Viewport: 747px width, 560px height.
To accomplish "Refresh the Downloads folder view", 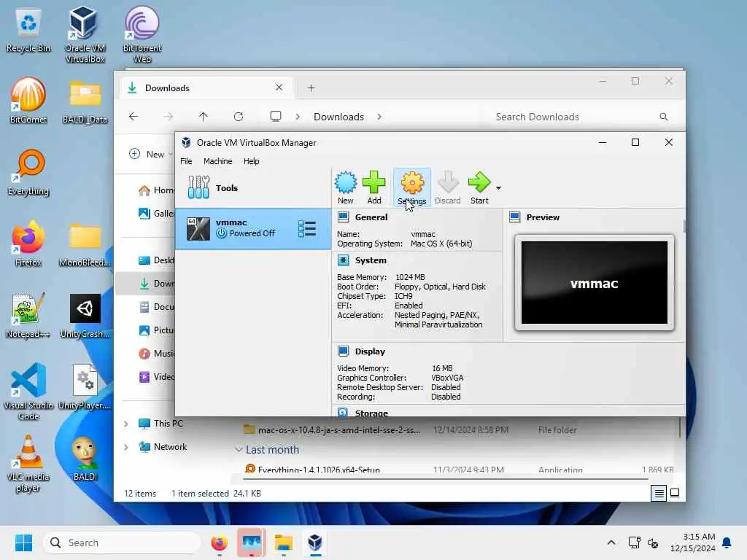I will pos(239,117).
